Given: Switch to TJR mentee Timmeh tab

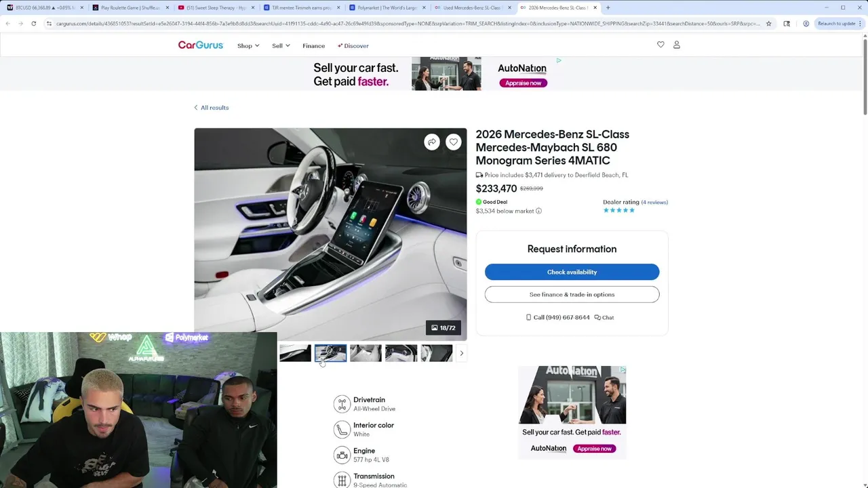Looking at the screenshot, I should 300,7.
